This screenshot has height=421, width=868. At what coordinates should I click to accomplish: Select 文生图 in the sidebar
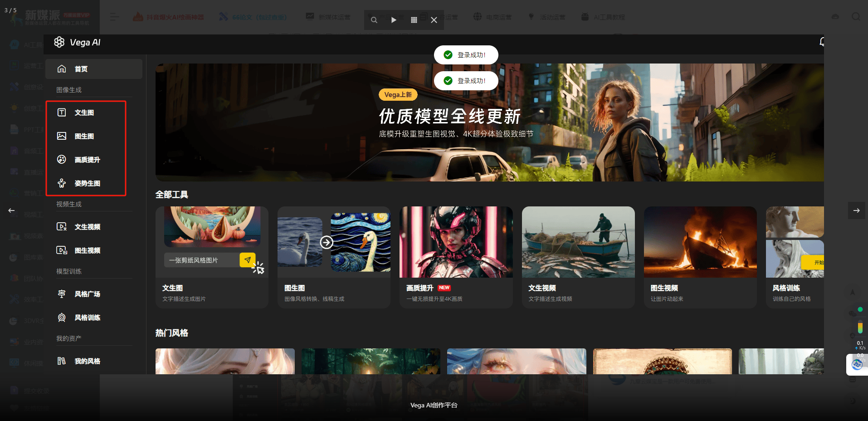tap(84, 113)
